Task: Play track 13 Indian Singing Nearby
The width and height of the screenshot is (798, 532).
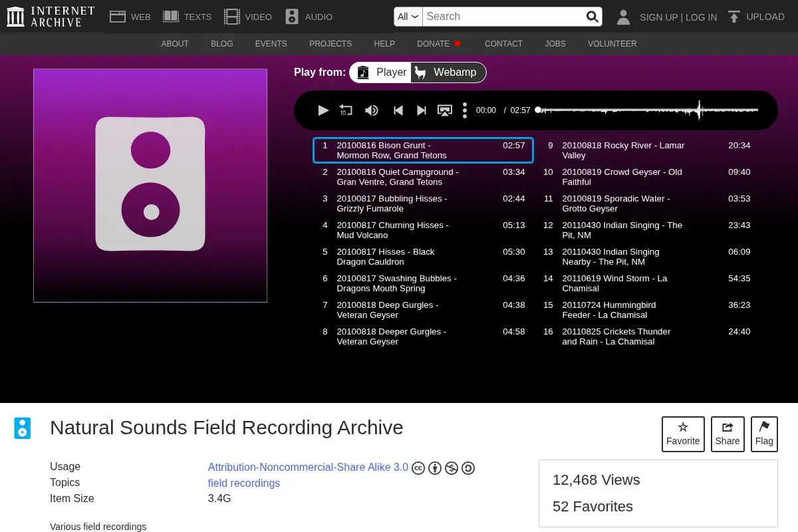Action: pyautogui.click(x=648, y=257)
